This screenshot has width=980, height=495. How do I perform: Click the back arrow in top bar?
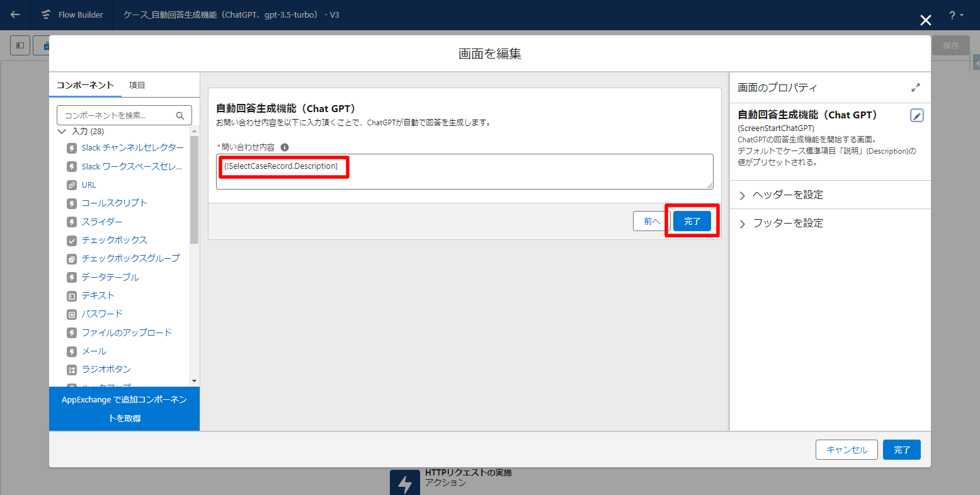coord(15,14)
